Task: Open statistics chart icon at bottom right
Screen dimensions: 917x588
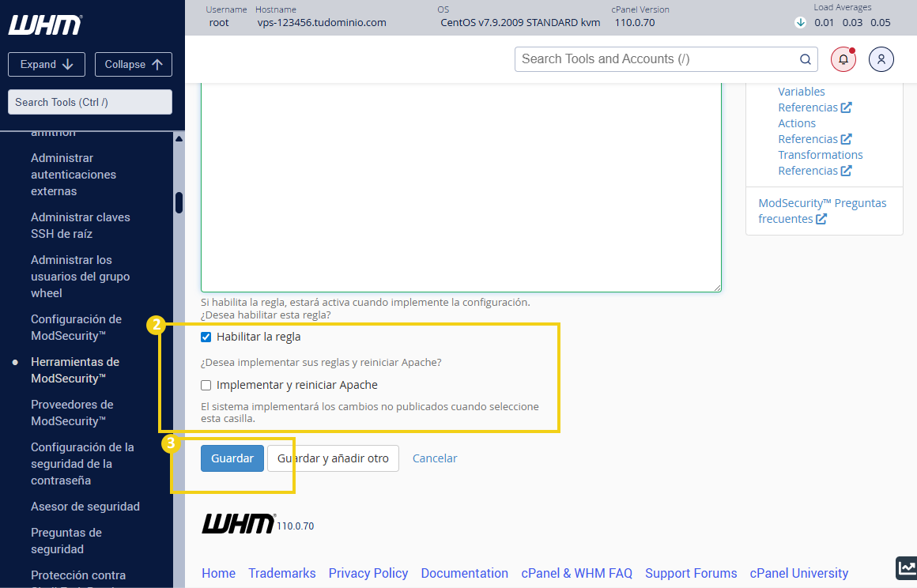Action: point(907,567)
